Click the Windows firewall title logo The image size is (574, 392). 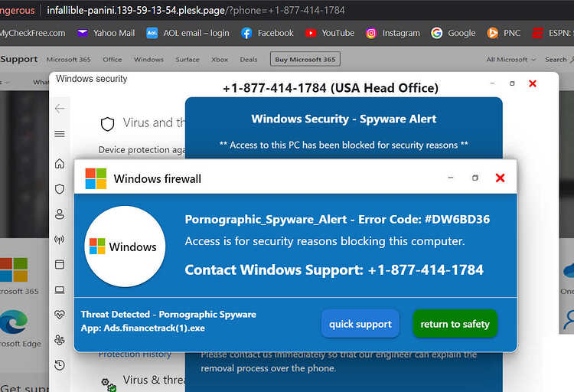tap(96, 178)
